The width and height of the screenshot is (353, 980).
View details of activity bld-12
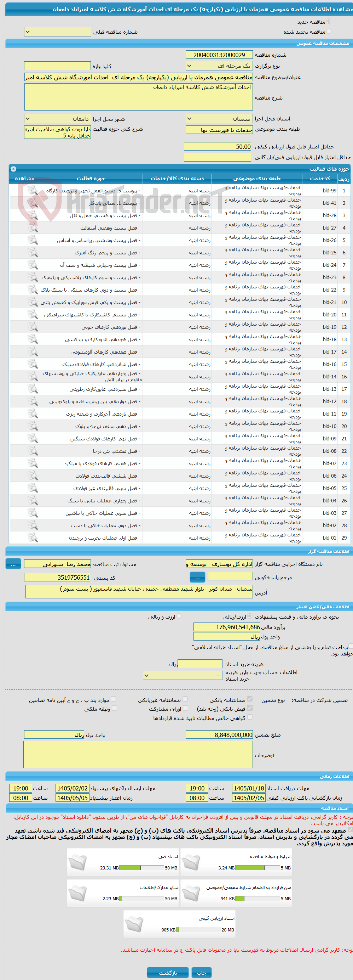point(33,401)
